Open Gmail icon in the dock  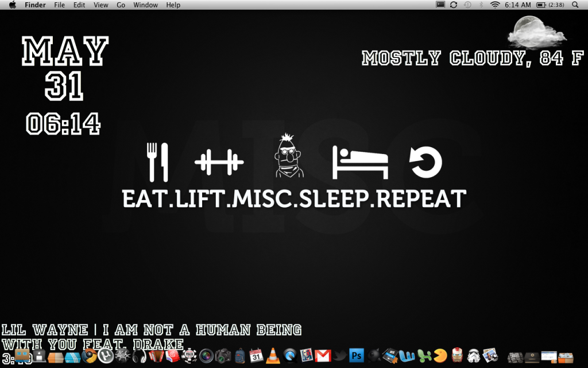323,355
